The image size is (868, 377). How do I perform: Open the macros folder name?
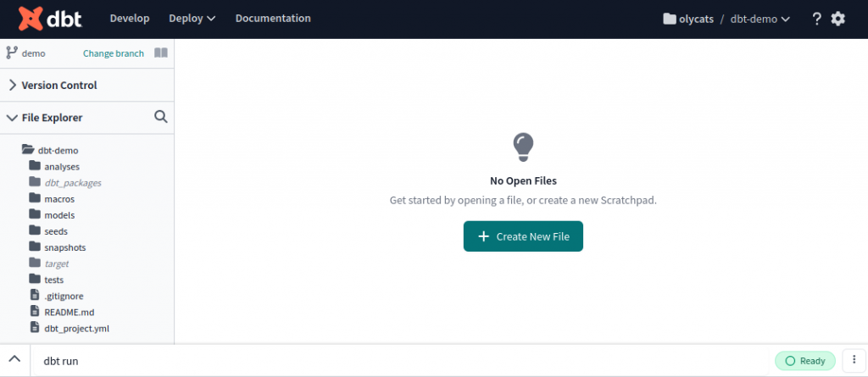point(59,199)
